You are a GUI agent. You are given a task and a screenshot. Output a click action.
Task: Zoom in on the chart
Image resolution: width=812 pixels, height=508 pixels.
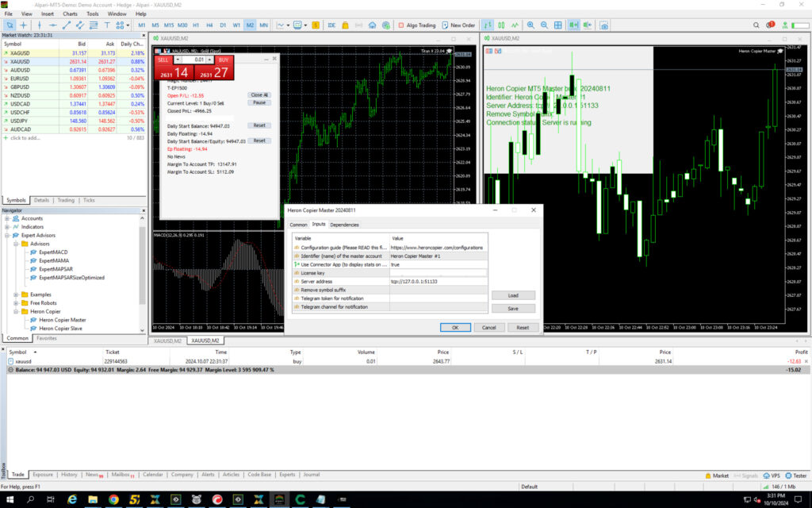[x=530, y=25]
